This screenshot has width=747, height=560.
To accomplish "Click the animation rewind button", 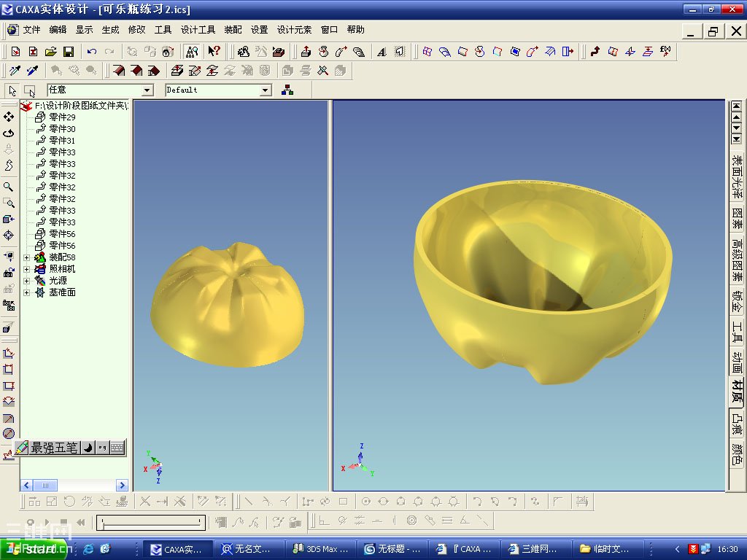I will 80,522.
